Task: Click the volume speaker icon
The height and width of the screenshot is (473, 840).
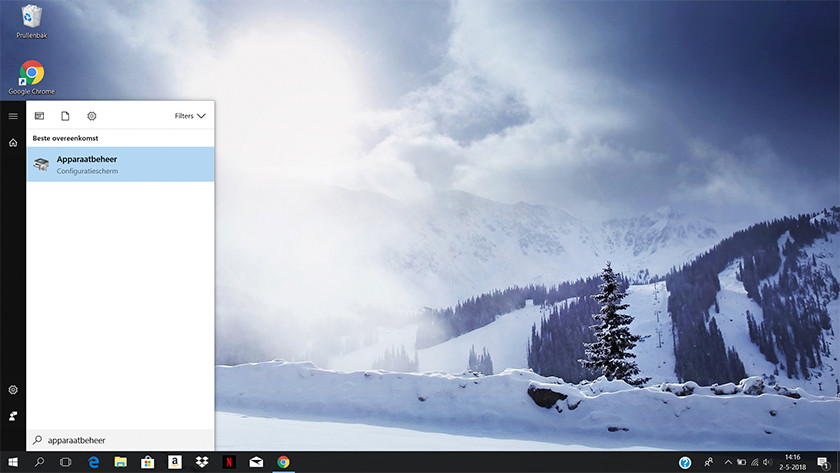Action: point(768,462)
